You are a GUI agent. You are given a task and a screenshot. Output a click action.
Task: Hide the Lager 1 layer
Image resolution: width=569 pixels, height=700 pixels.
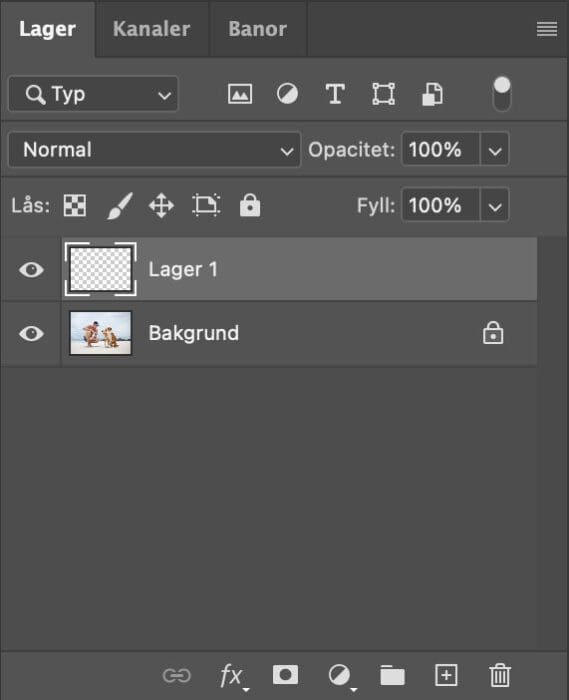(31, 270)
